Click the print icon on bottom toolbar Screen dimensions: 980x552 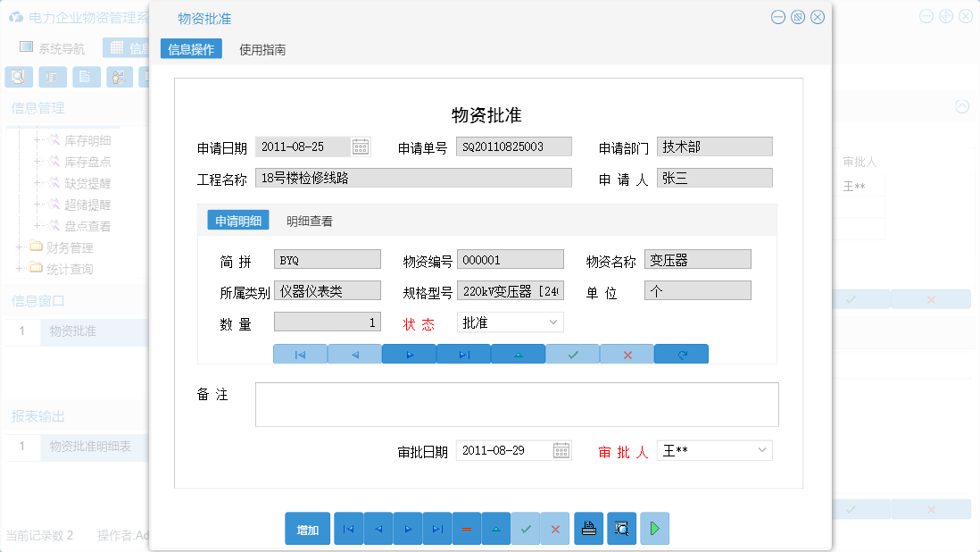(x=588, y=529)
